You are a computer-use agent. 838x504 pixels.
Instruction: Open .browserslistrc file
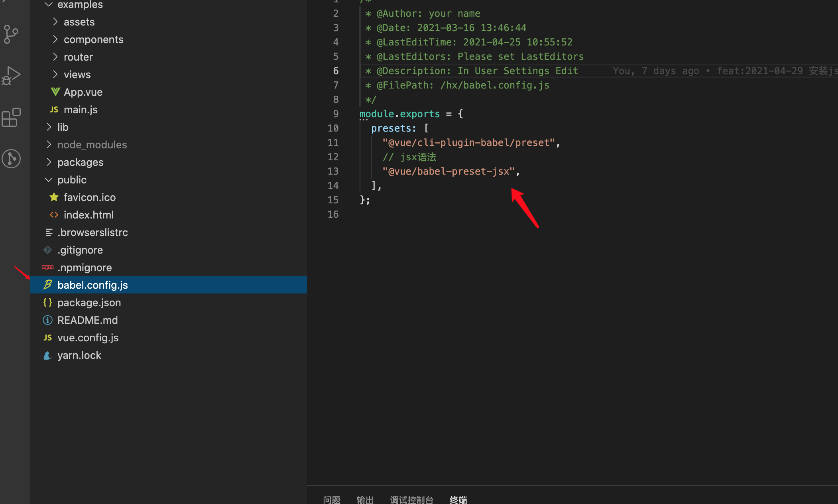click(x=169, y=232)
